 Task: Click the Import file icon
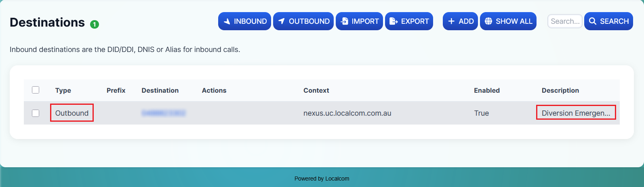345,21
